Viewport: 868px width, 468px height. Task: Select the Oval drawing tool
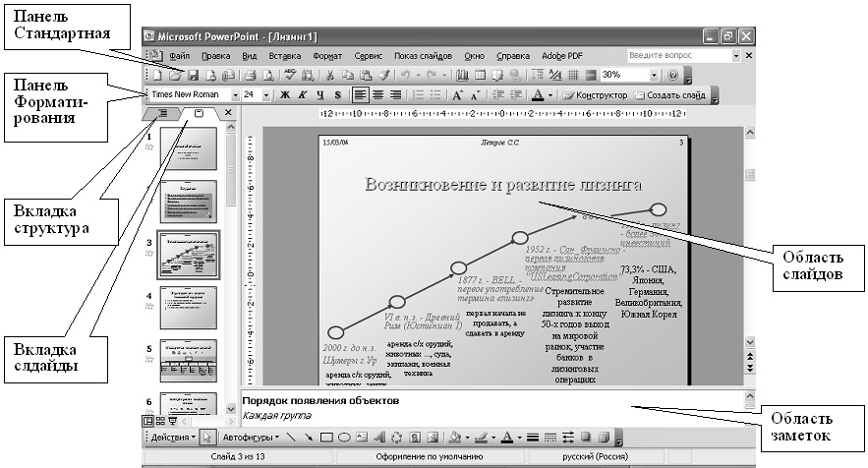344,438
